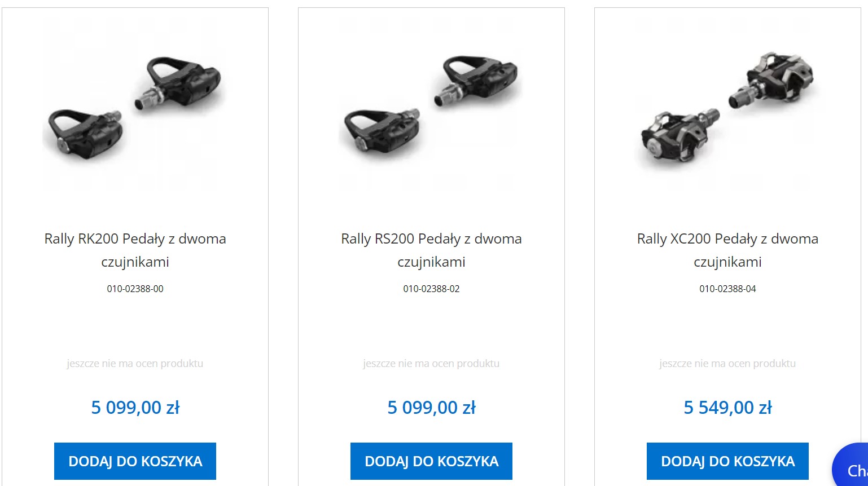Click the Rally RS200 pedals product image

431,105
